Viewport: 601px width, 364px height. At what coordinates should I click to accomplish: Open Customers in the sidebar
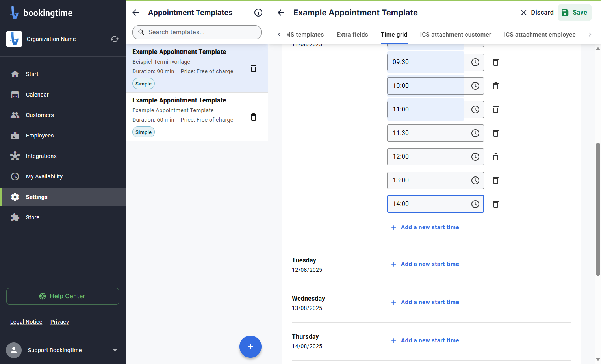(x=63, y=115)
